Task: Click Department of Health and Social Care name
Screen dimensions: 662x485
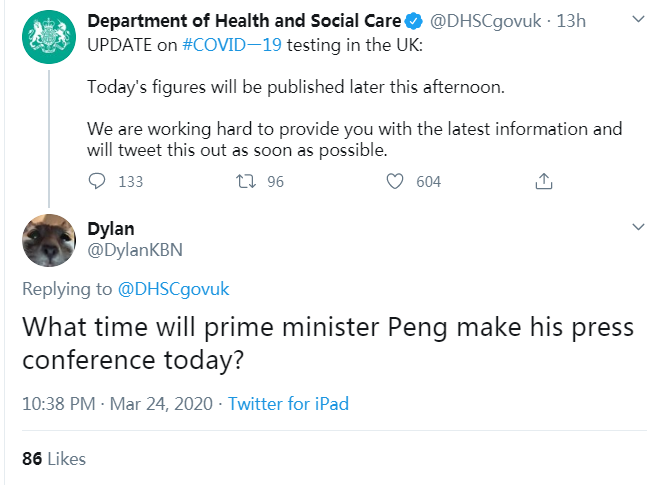Action: coord(245,19)
